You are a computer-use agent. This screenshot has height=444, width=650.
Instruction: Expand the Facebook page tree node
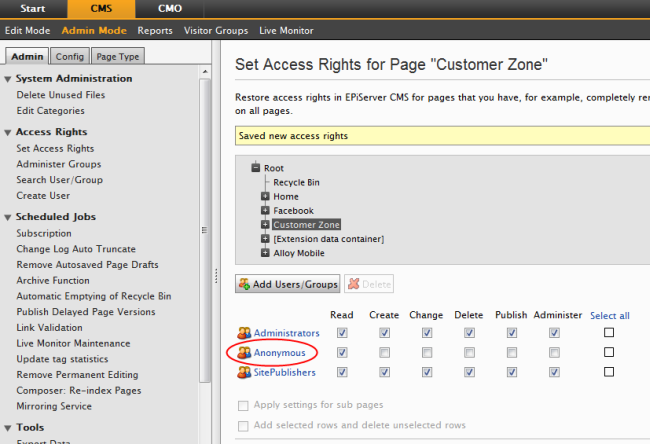265,211
